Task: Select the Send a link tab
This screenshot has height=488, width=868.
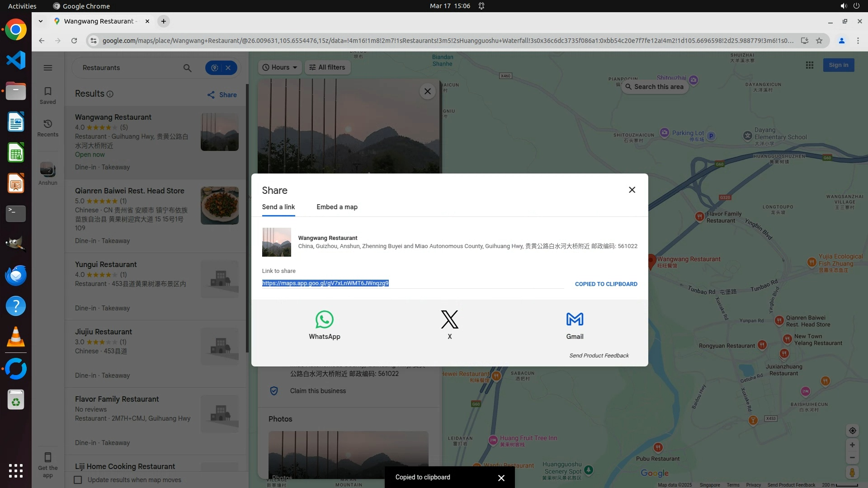Action: tap(278, 207)
